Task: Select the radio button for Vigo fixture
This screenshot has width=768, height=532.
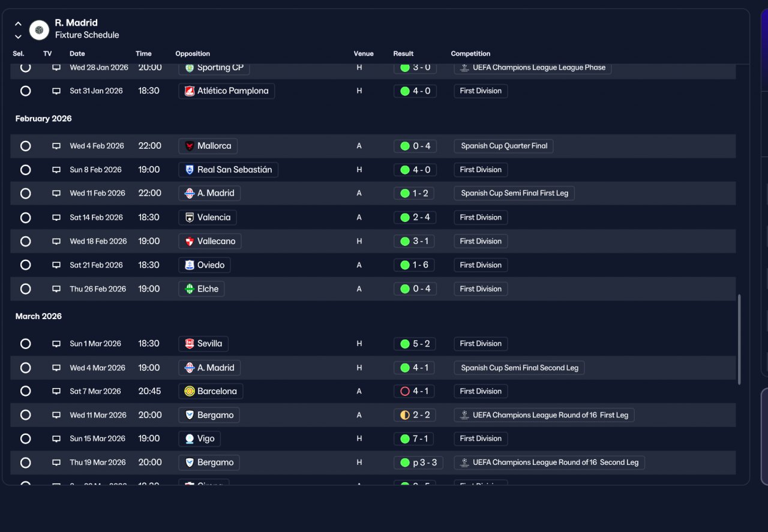Action: coord(25,438)
